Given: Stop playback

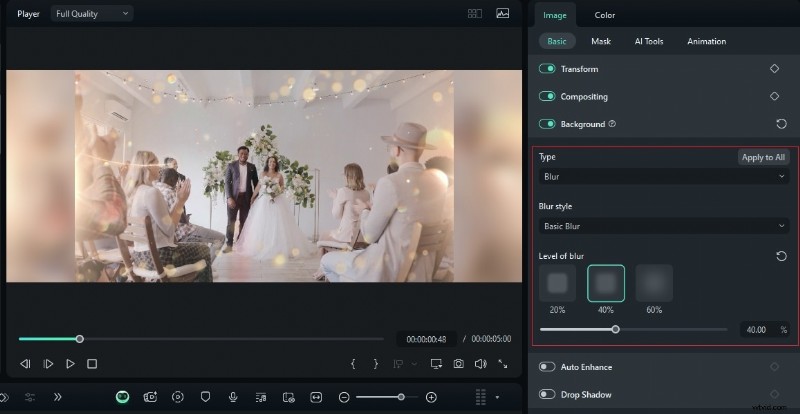Looking at the screenshot, I should pyautogui.click(x=92, y=364).
